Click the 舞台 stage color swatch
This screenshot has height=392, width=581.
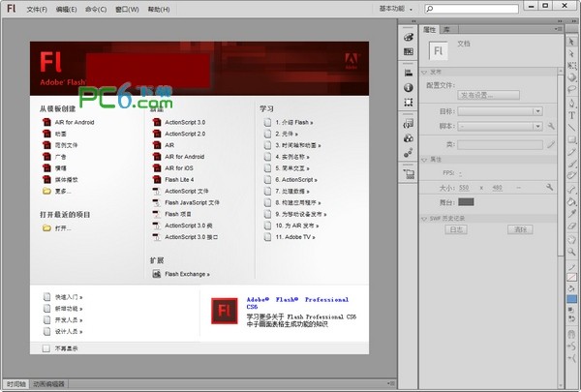pyautogui.click(x=467, y=201)
